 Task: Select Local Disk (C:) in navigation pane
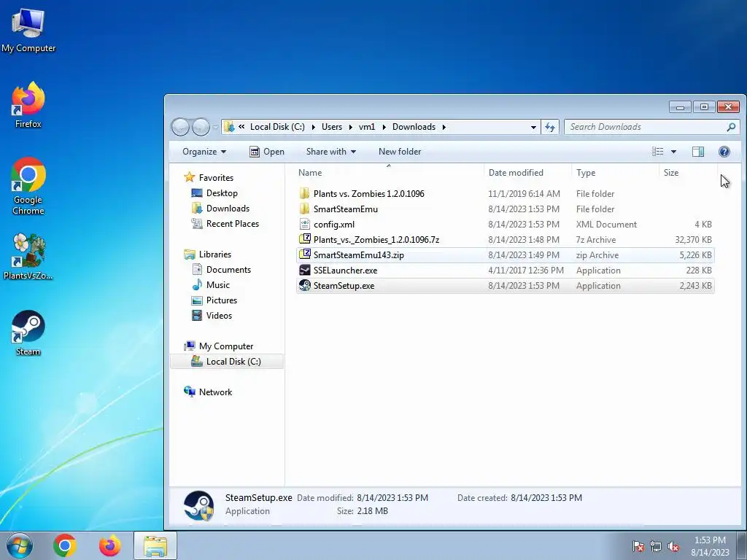pos(227,362)
